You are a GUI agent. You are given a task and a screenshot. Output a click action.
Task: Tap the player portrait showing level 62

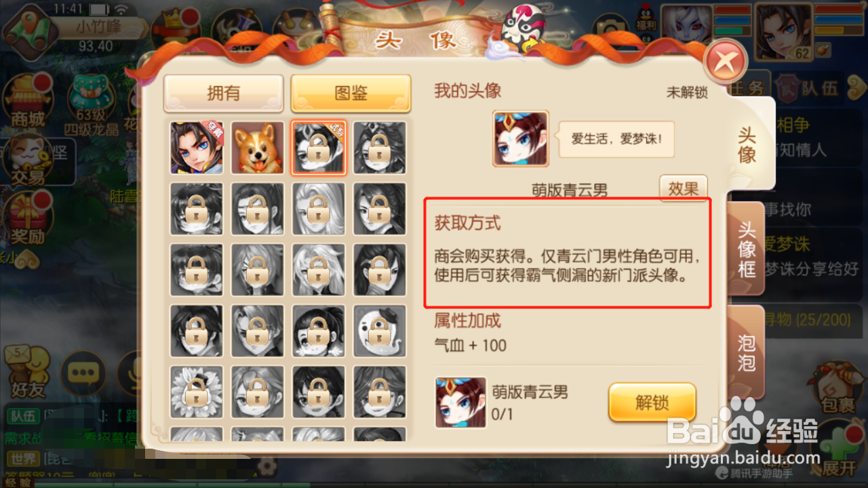(785, 31)
